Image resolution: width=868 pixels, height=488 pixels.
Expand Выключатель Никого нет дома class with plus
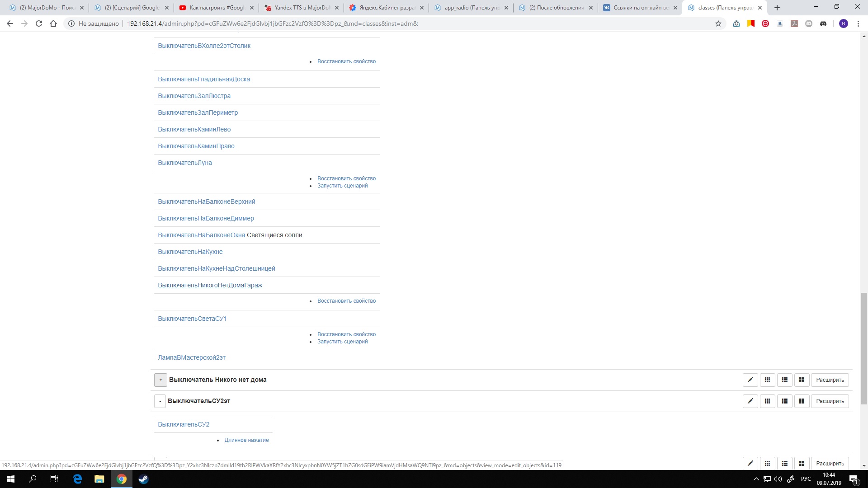[x=160, y=380]
